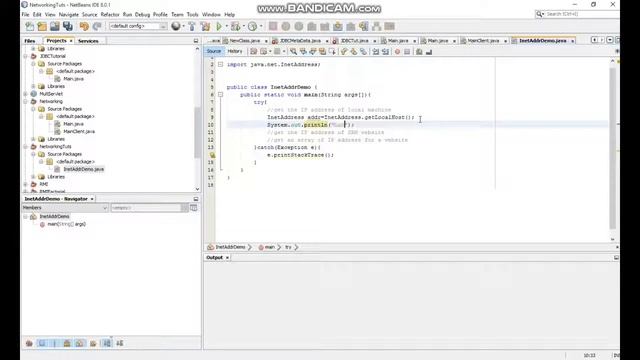This screenshot has width=640, height=360.
Task: Click the first filter icon at Navigator bottom
Action: click(29, 343)
